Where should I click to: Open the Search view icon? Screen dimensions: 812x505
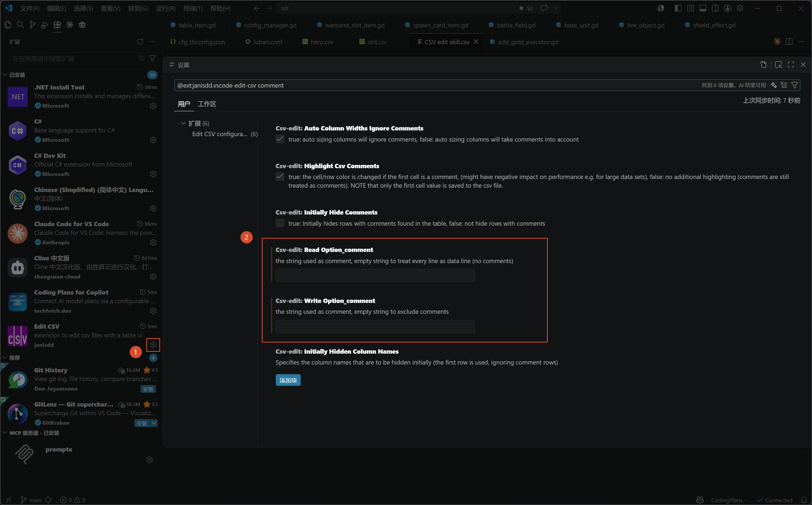[20, 25]
